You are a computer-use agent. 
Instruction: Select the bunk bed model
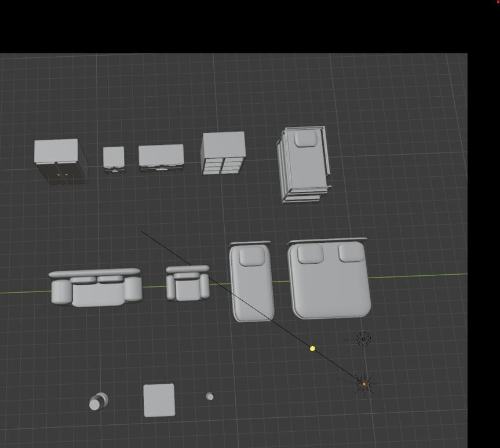tap(304, 164)
